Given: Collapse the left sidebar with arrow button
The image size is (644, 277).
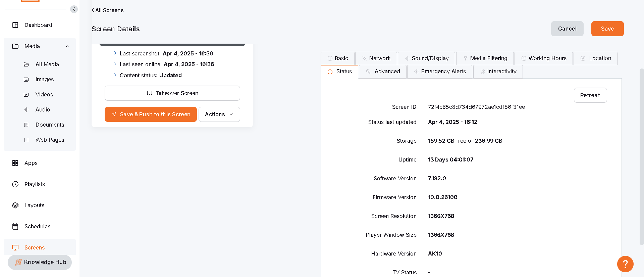Looking at the screenshot, I should (74, 9).
